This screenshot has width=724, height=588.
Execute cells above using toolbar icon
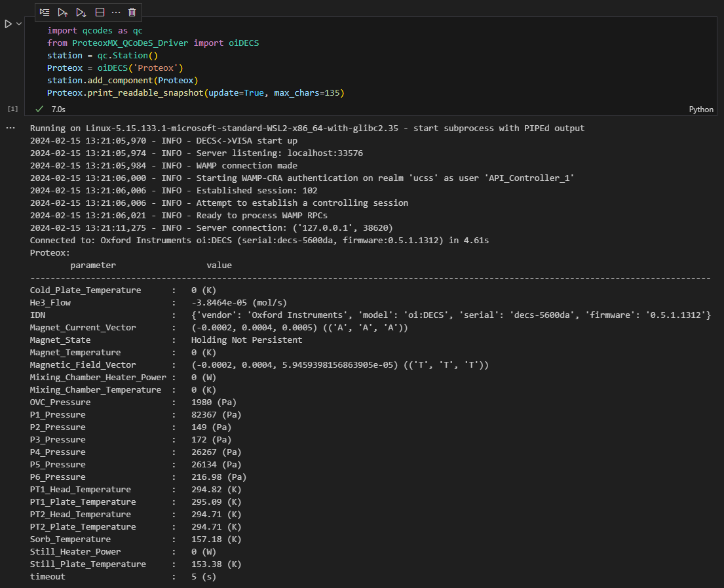point(63,12)
